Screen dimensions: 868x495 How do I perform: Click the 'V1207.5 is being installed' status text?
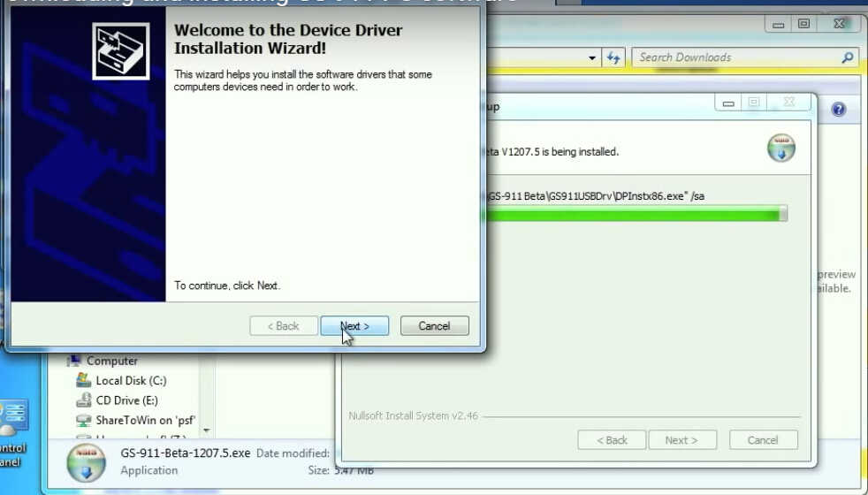(x=560, y=152)
